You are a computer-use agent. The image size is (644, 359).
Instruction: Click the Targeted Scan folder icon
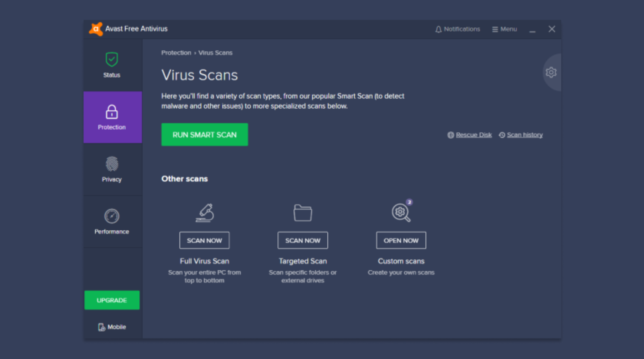pos(303,213)
